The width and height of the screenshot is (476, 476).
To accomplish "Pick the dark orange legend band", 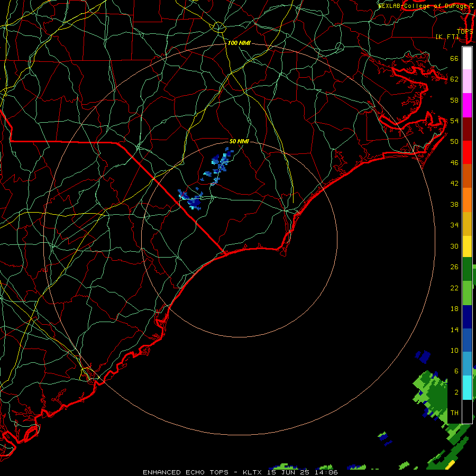I will (x=467, y=176).
